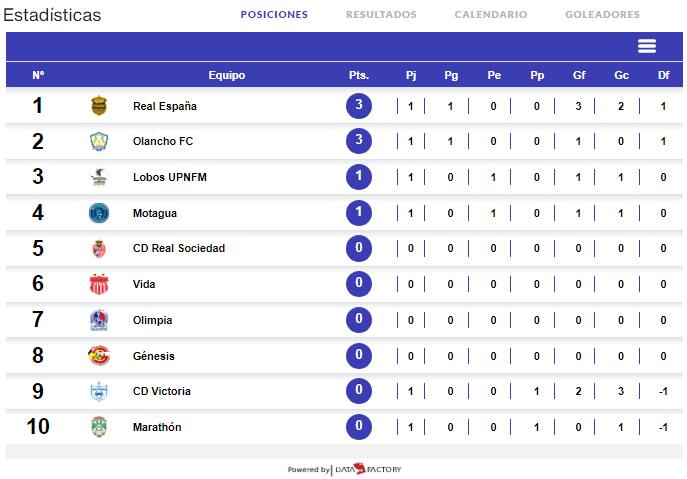
Task: Click Real España's points badge
Action: click(359, 106)
